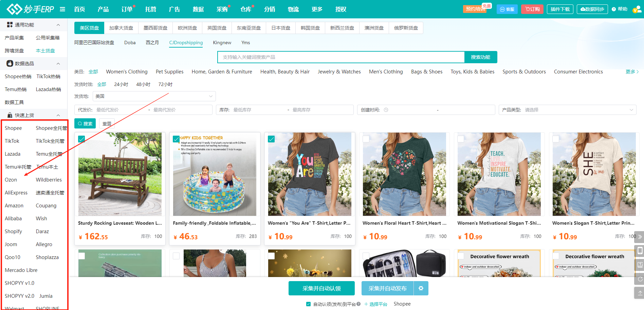Uncheck the Sturdy Rocking Loveseat product checkbox
Screen dimensions: 644x310
click(81, 139)
